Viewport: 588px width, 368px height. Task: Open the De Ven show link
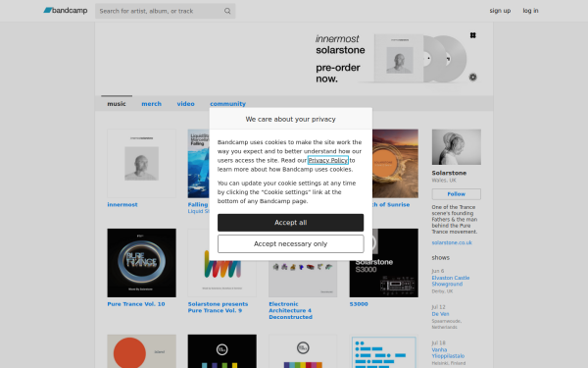440,314
